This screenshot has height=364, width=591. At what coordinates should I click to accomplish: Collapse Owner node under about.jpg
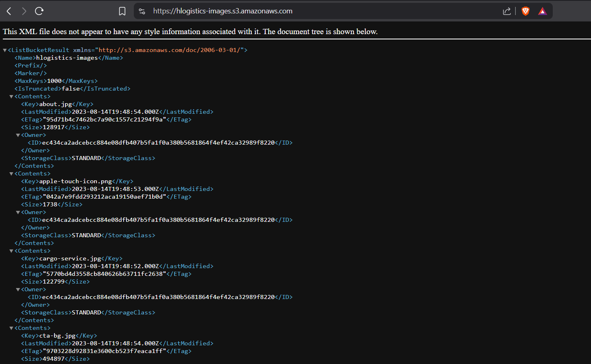point(18,135)
